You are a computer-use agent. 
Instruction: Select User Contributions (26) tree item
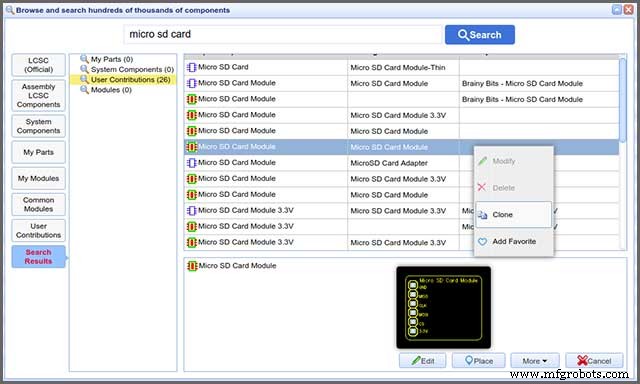131,80
